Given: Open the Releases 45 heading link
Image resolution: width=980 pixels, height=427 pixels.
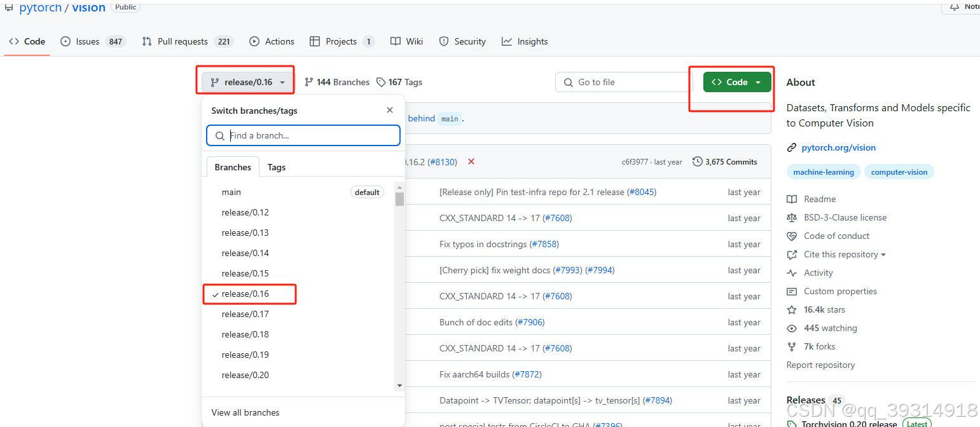Looking at the screenshot, I should [x=815, y=400].
